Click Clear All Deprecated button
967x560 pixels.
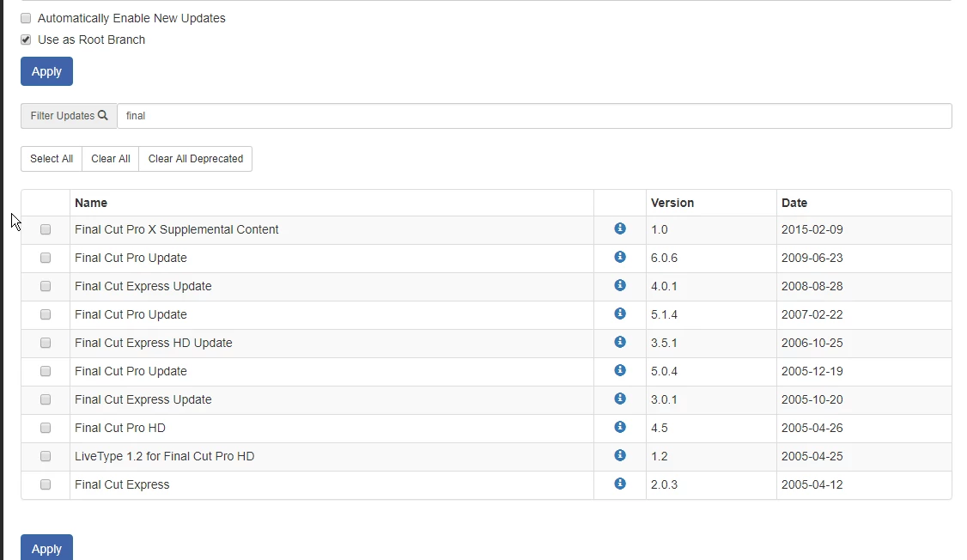[196, 159]
